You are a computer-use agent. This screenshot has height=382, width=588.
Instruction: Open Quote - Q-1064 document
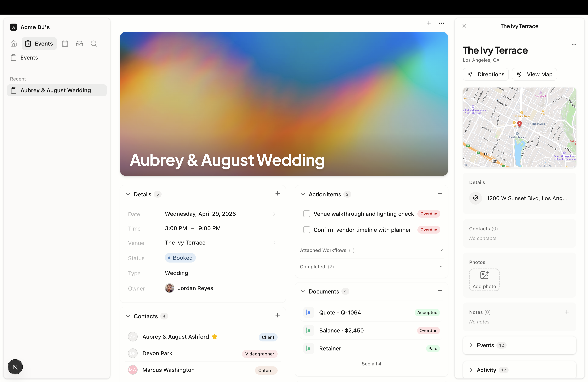tap(371, 312)
